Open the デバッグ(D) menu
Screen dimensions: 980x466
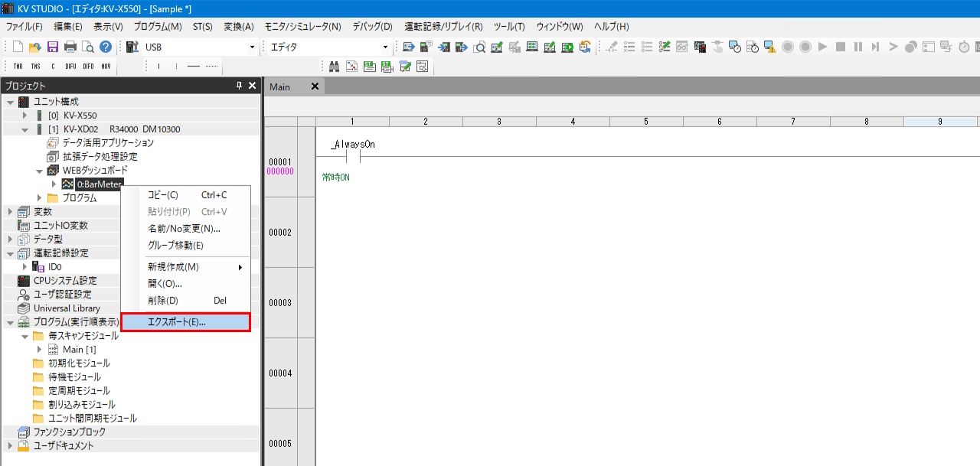(372, 27)
